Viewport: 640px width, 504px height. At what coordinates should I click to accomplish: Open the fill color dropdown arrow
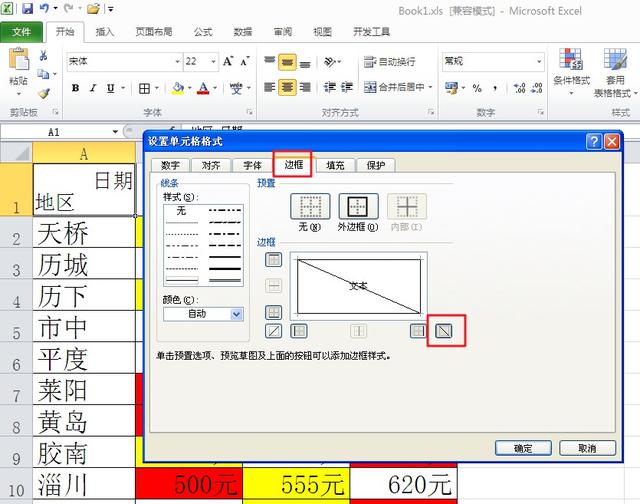pyautogui.click(x=189, y=88)
